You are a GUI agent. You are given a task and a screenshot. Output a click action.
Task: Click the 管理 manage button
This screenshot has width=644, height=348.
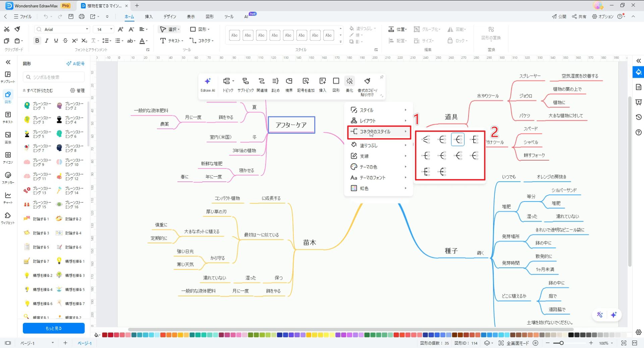pyautogui.click(x=77, y=91)
